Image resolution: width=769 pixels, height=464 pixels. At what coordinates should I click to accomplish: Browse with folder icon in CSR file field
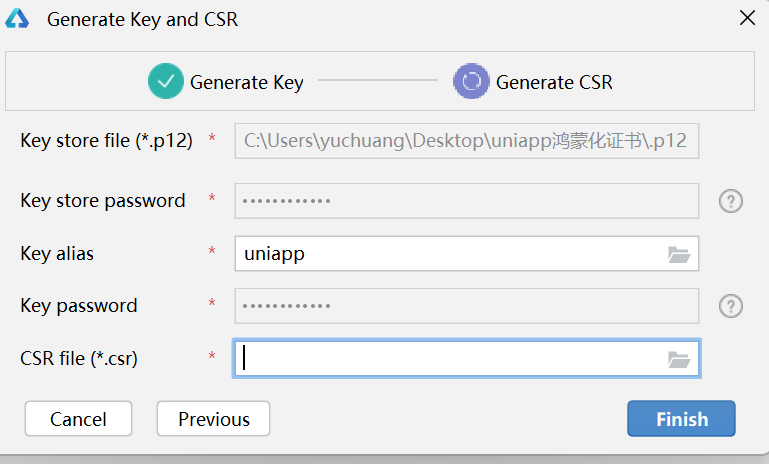coord(679,359)
